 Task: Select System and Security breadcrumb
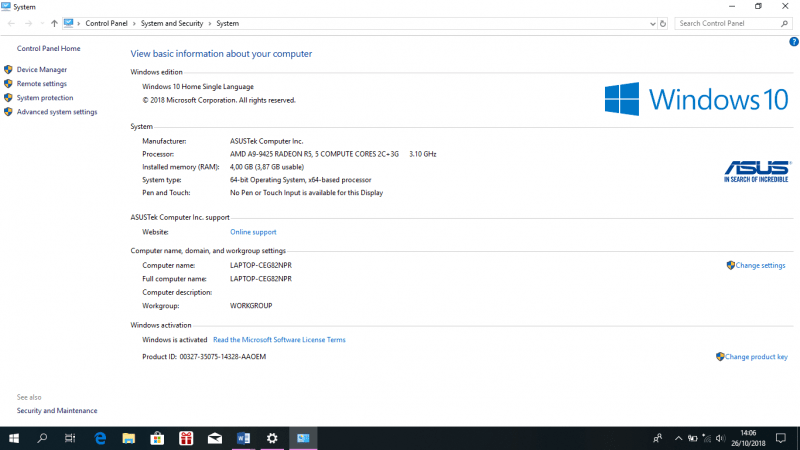click(x=172, y=23)
